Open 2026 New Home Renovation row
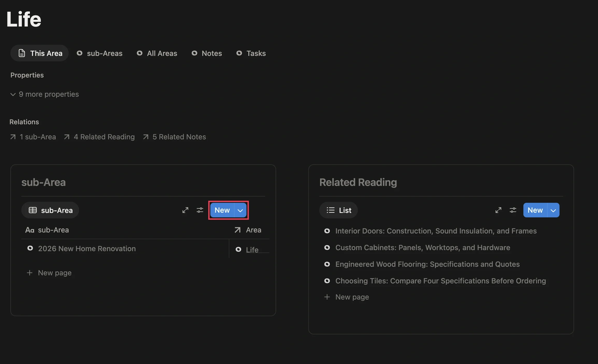Viewport: 598px width, 364px height. coord(87,249)
